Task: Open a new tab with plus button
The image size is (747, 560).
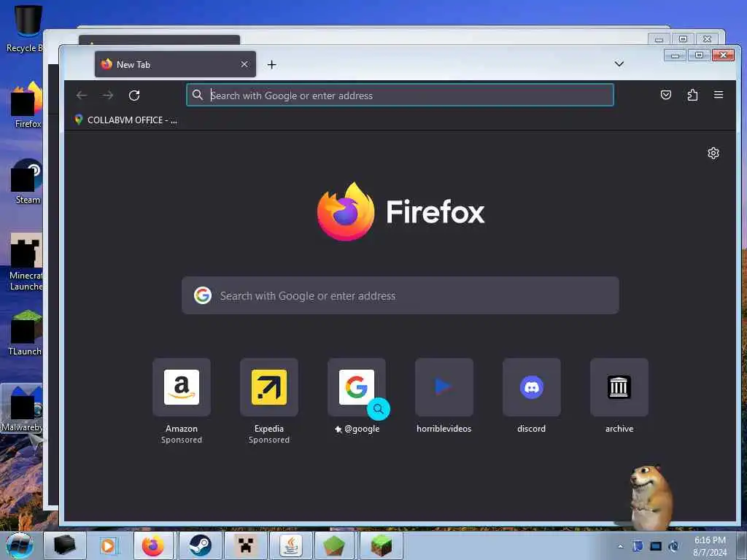Action: [x=271, y=64]
